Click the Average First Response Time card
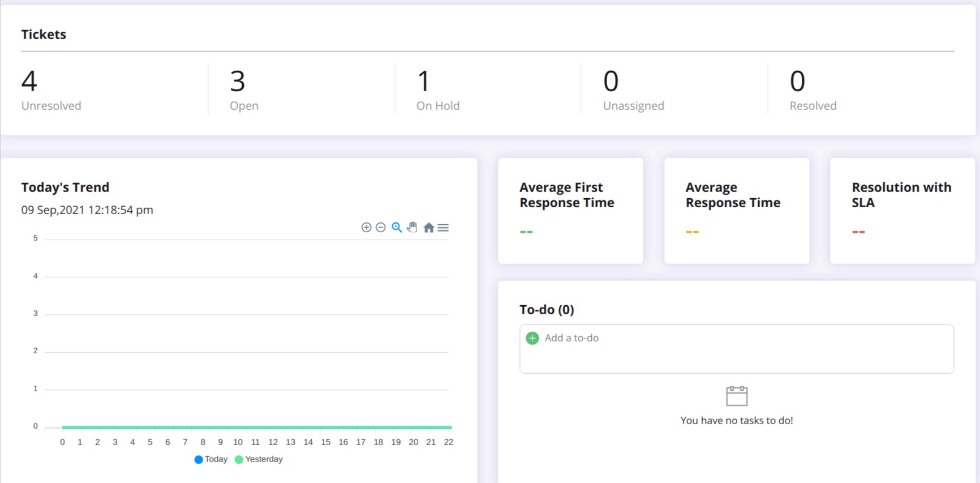 click(x=570, y=211)
